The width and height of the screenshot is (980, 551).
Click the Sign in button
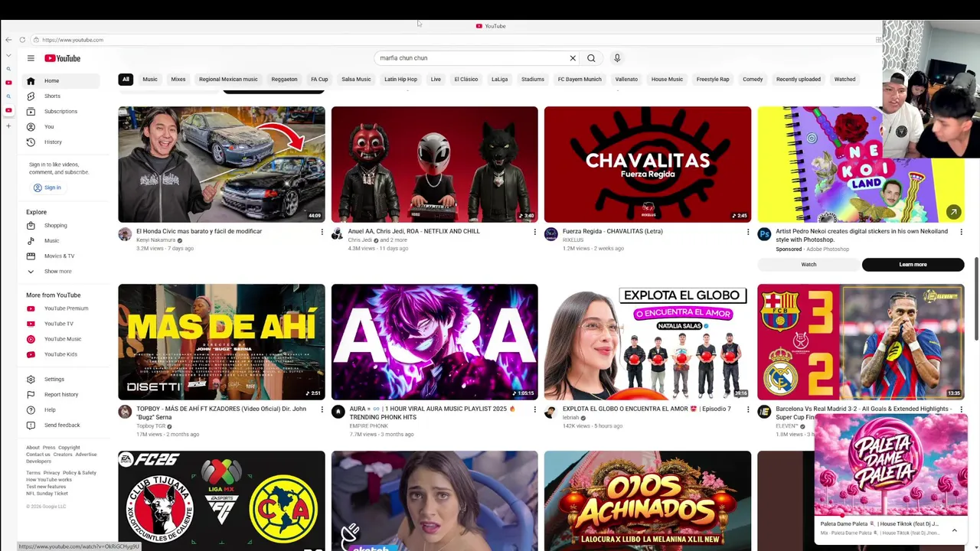click(x=47, y=187)
